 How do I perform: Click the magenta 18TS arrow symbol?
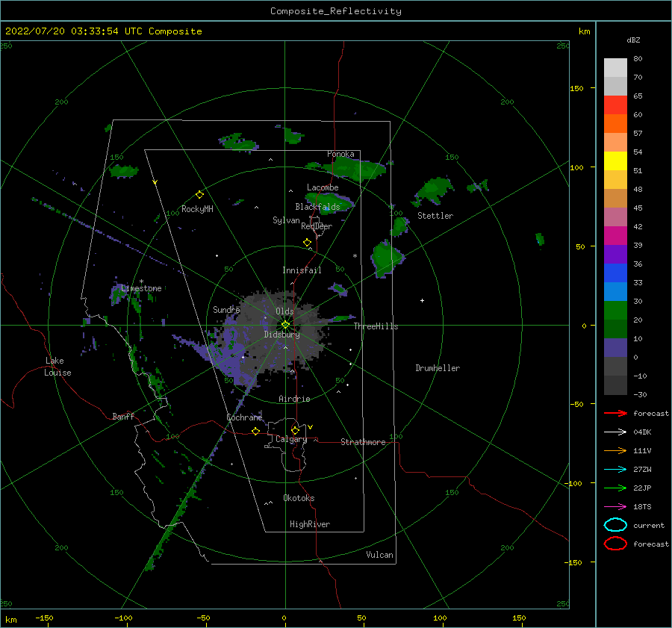[x=615, y=507]
